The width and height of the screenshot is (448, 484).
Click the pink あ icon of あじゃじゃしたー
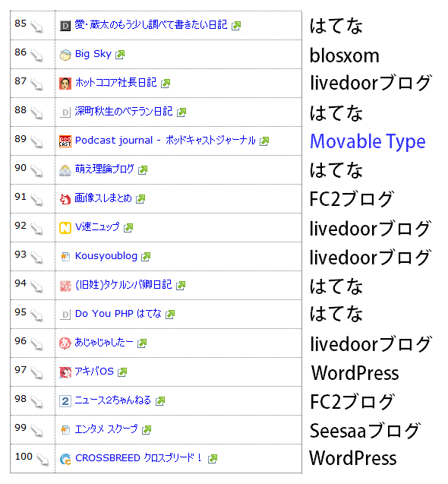point(65,343)
